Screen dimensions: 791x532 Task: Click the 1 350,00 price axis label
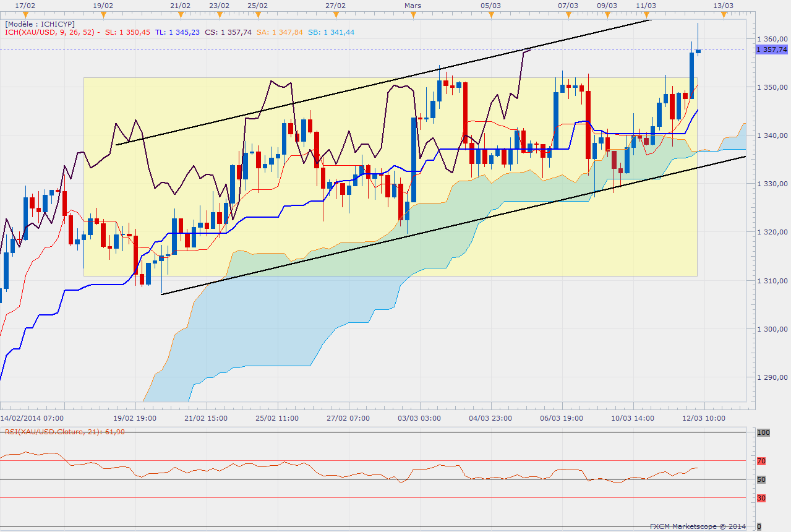pyautogui.click(x=772, y=87)
